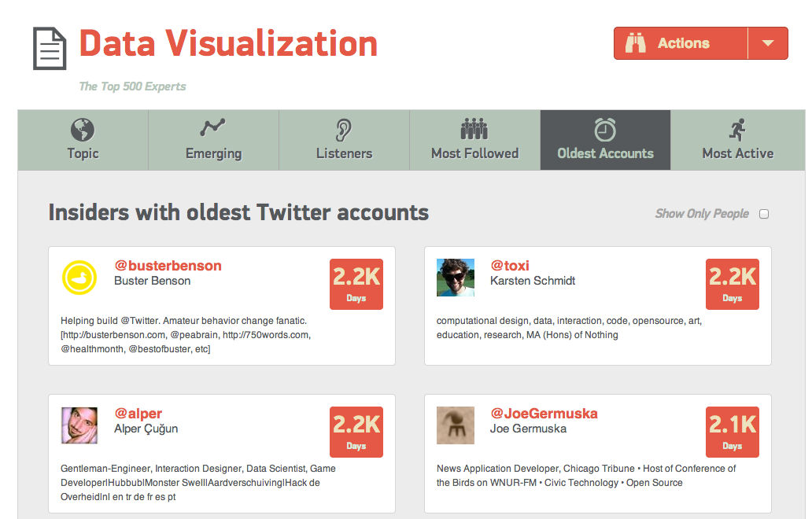Click the document icon beside Data Visualization
The width and height of the screenshot is (812, 519).
click(x=50, y=49)
